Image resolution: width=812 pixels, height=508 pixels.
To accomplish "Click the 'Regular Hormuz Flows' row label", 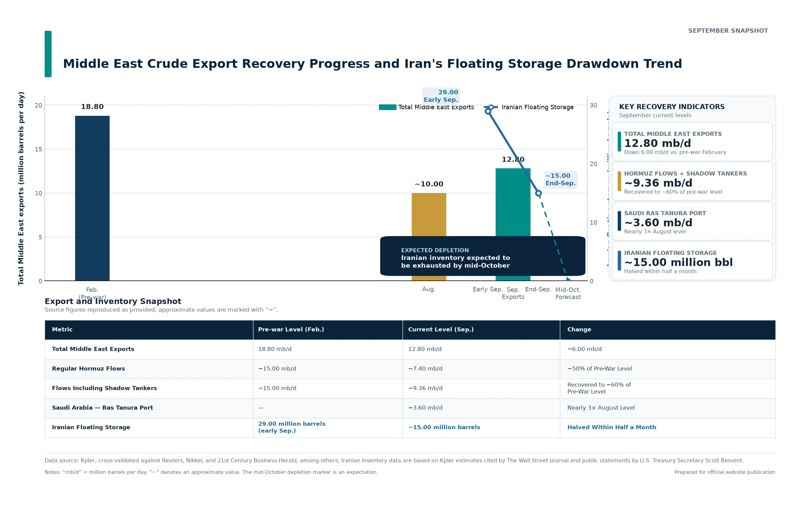I will 88,369.
